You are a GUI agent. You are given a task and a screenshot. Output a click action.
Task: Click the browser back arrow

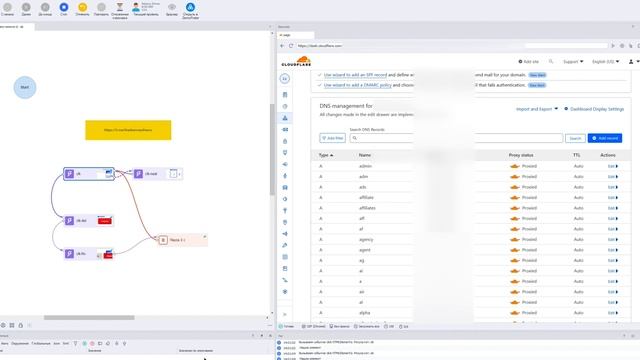(282, 46)
